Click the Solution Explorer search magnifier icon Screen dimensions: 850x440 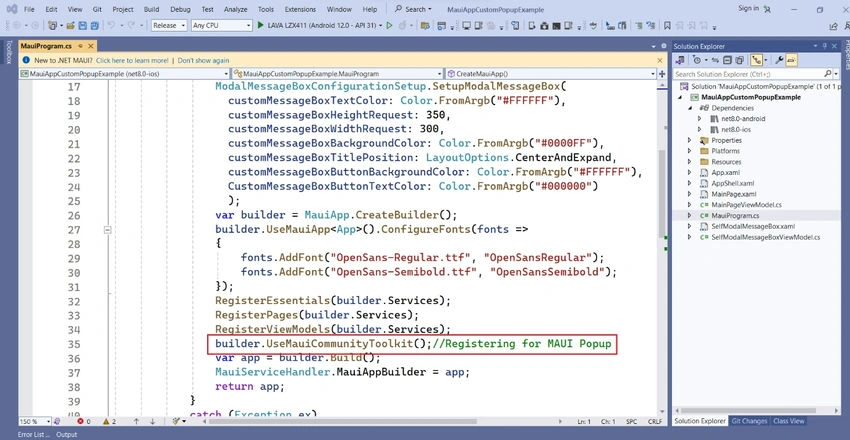827,74
